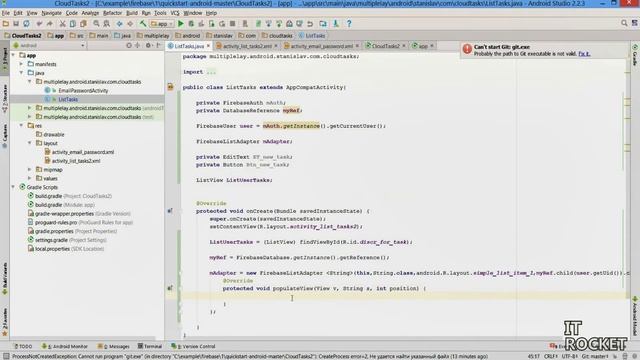Click the VCS revert arrow icon in the toolbar
The height and width of the screenshot is (360, 640).
click(x=310, y=24)
